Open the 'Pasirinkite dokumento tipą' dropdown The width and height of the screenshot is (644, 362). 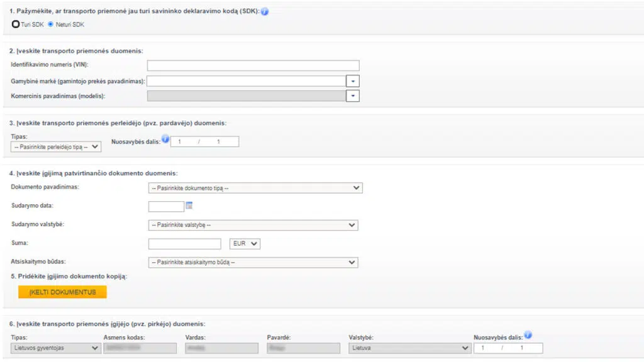click(x=255, y=188)
